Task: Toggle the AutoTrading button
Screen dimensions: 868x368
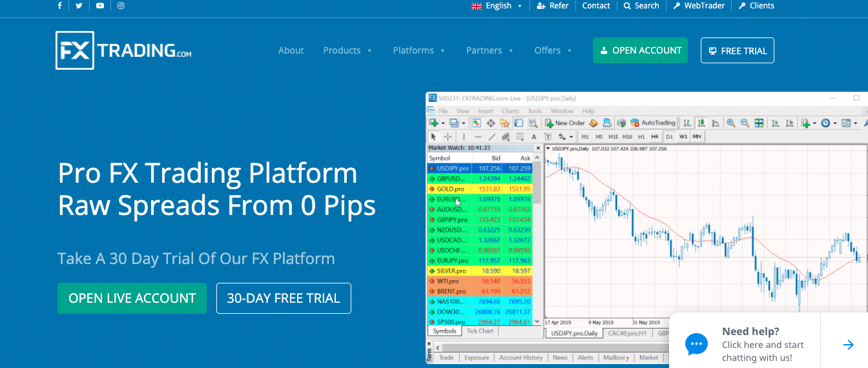Action: pos(653,123)
